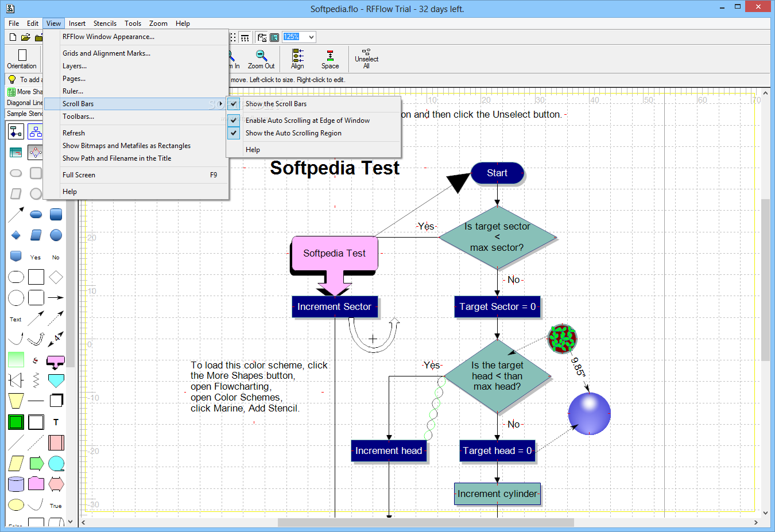Click the Align shapes toolbar button
The image size is (775, 532).
coord(297,59)
